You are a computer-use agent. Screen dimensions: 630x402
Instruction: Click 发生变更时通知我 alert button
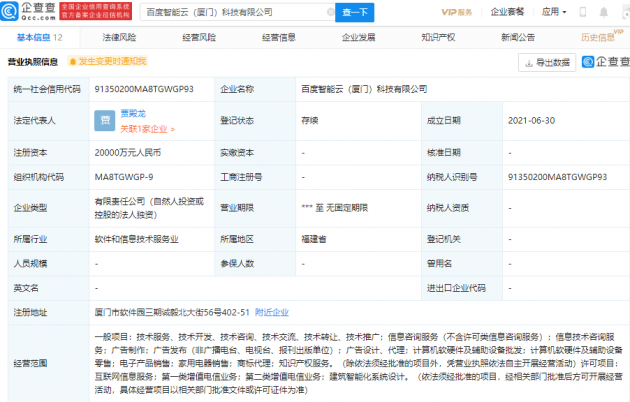coord(108,61)
